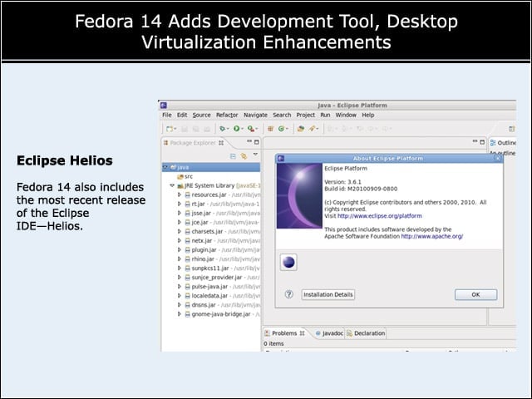Open the Run button dropdown arrow

click(x=242, y=129)
